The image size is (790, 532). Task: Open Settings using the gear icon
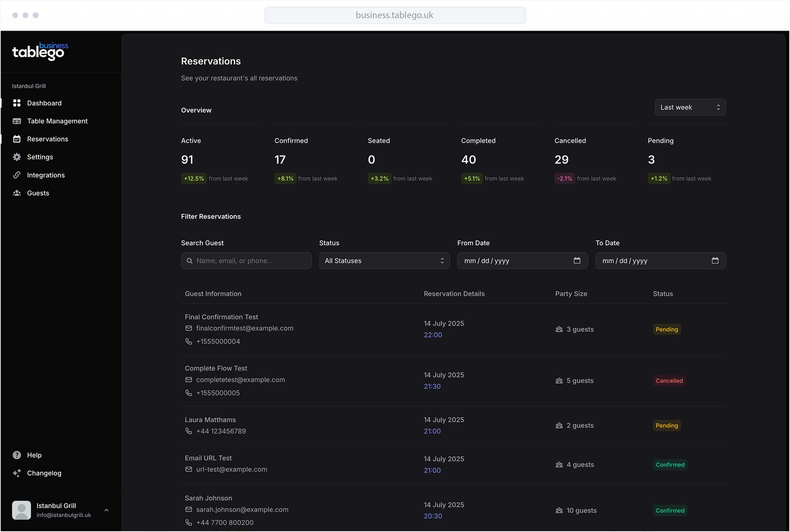click(x=17, y=157)
